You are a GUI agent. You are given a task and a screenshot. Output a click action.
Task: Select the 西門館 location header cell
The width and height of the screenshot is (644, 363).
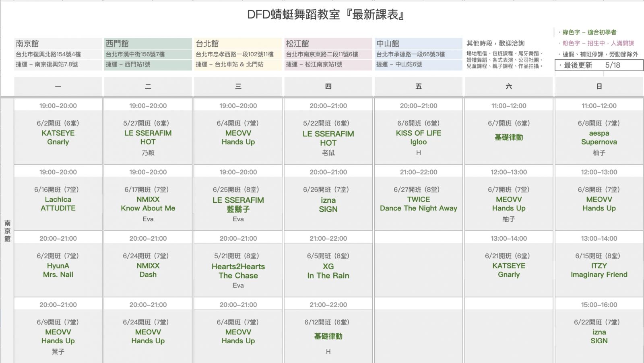(148, 43)
